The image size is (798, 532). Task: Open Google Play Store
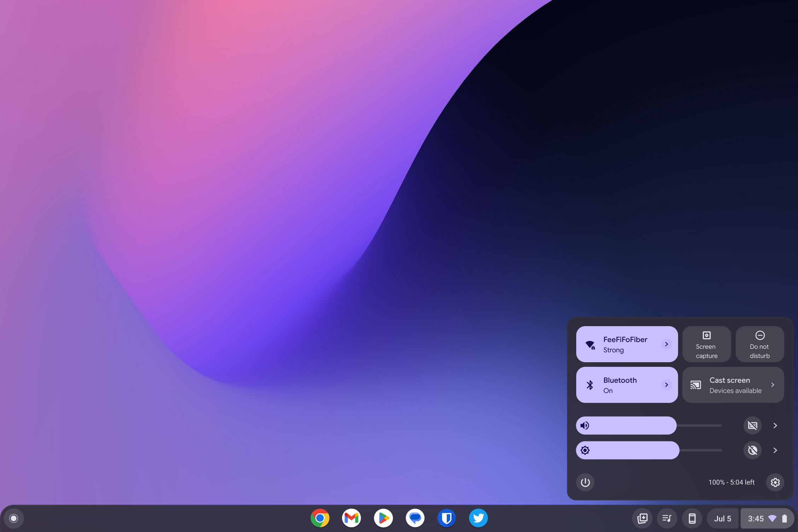[383, 518]
